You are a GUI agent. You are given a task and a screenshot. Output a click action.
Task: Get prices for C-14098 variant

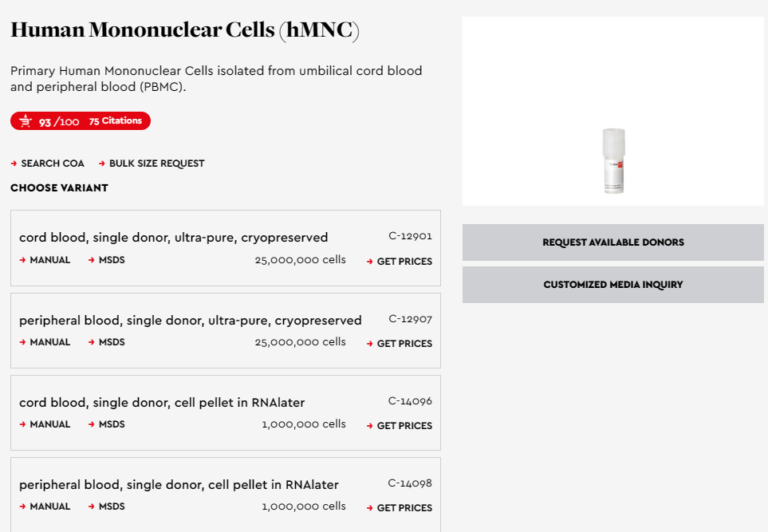point(400,508)
